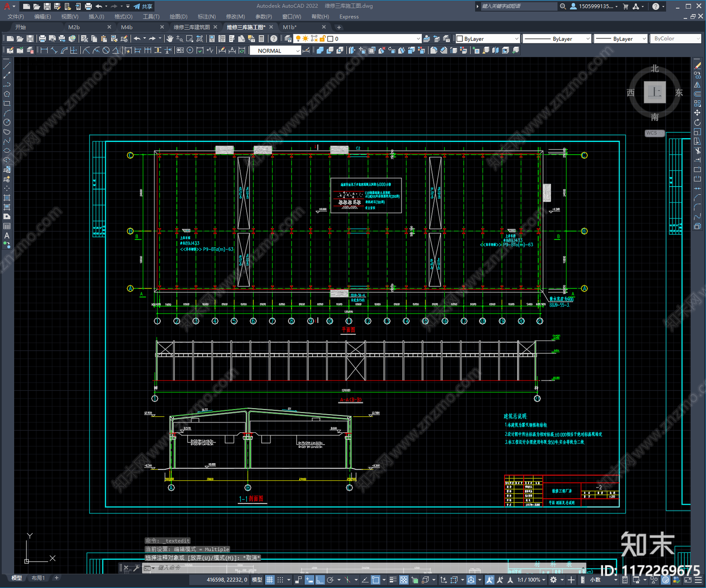706x588 pixels.
Task: Click the Autodesk App Store cart icon
Action: pos(625,7)
